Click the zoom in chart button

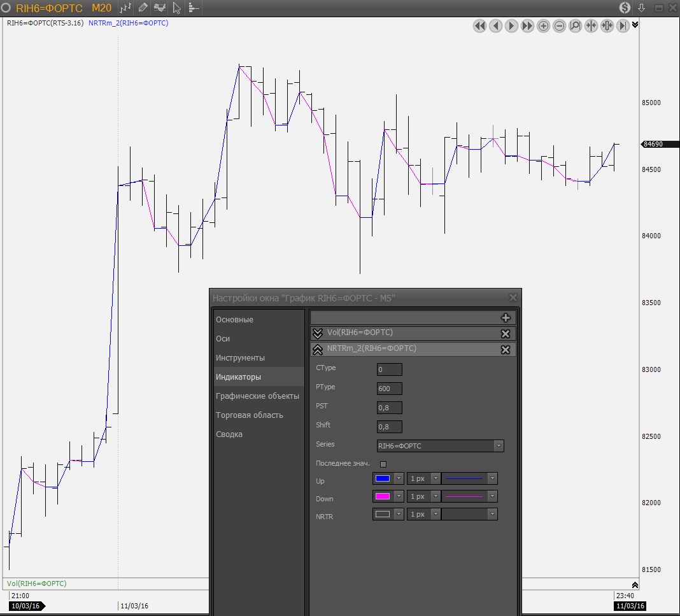tap(543, 26)
